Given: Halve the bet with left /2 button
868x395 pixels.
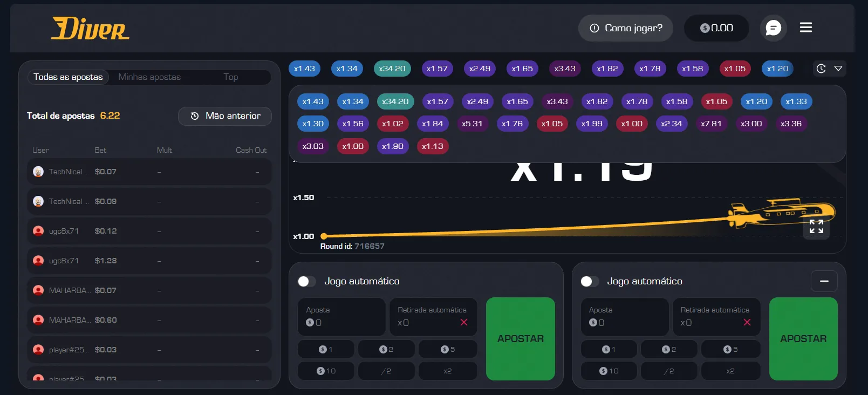Looking at the screenshot, I should point(386,371).
